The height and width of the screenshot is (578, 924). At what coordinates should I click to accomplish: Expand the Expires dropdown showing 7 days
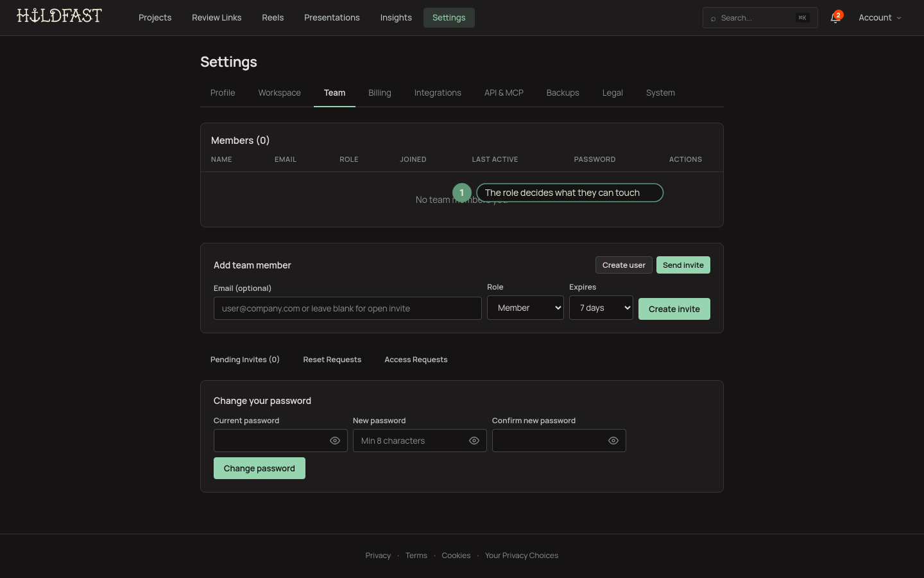click(601, 308)
